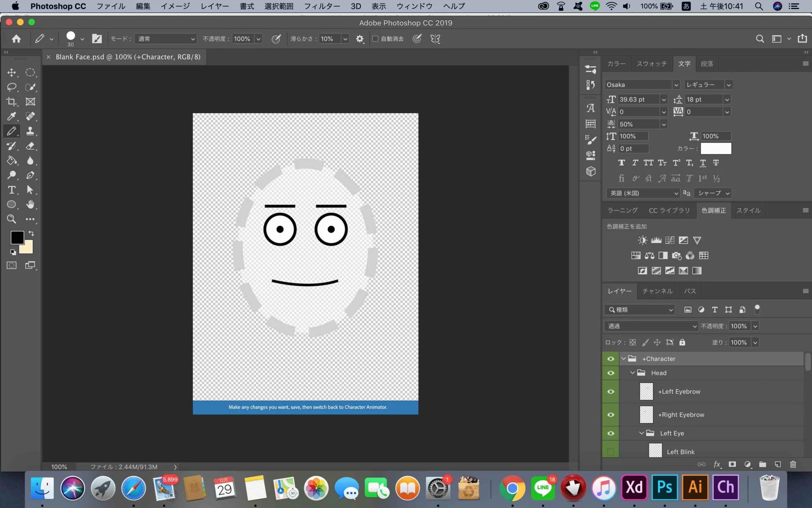Select the Horizontal Type tool
Image resolution: width=812 pixels, height=508 pixels.
[11, 190]
